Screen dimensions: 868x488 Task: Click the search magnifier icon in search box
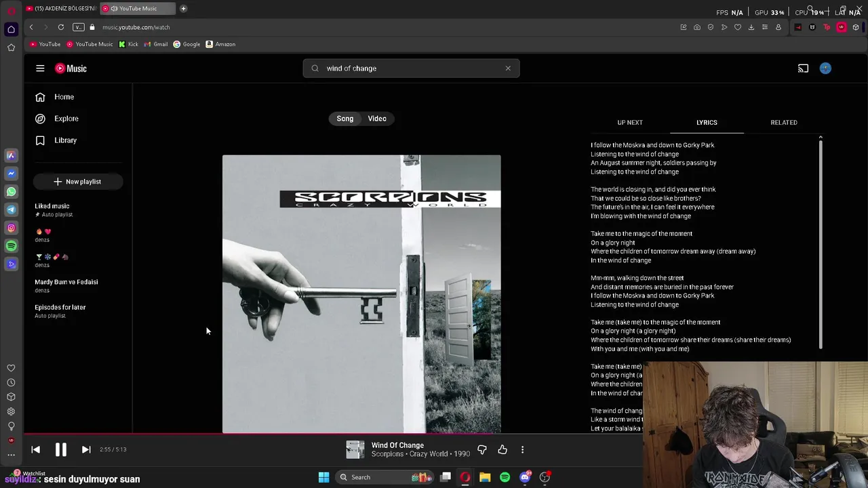coord(315,68)
